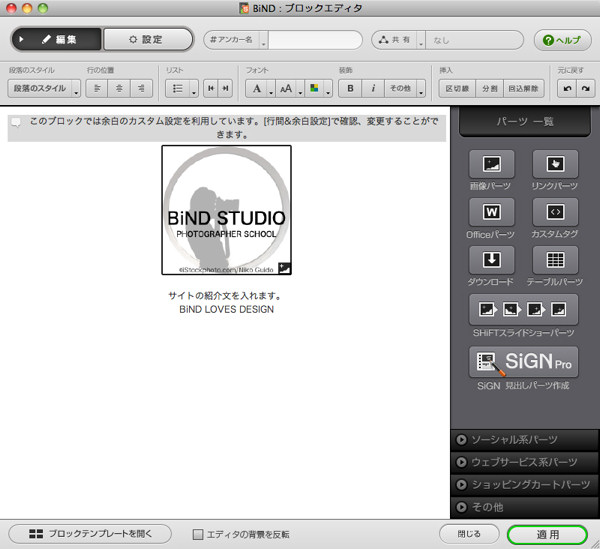Switch to the 編集 tab
The height and width of the screenshot is (549, 600).
[57, 40]
